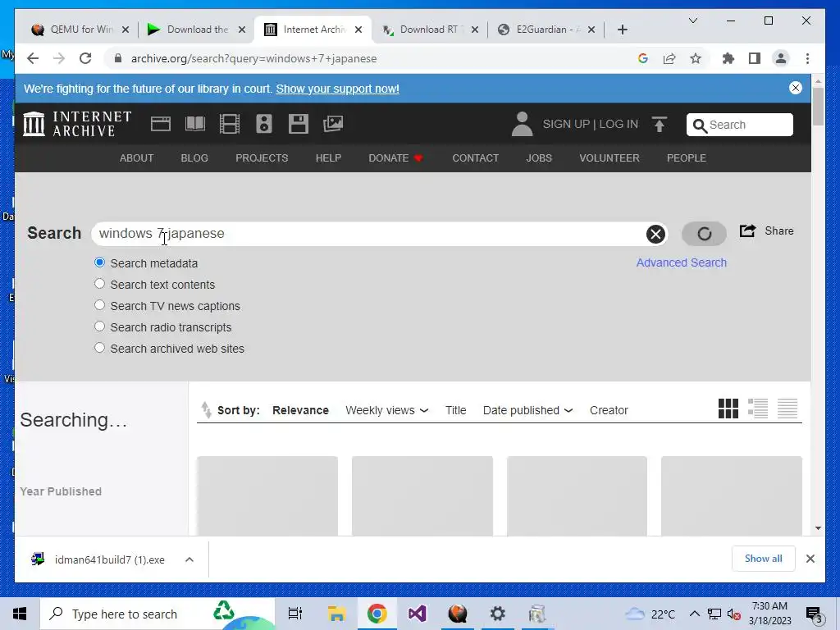Image resolution: width=840 pixels, height=630 pixels.
Task: Go back to previous page
Action: coord(33,58)
